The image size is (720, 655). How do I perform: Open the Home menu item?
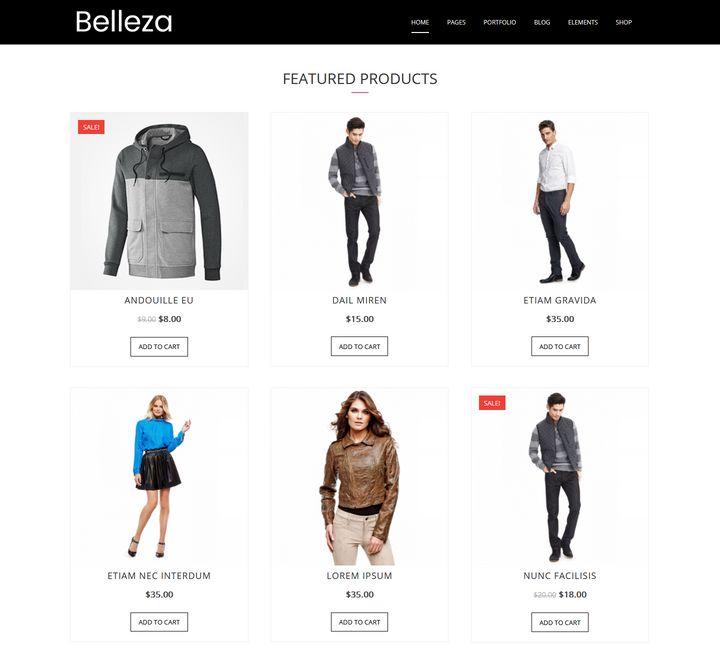[420, 22]
